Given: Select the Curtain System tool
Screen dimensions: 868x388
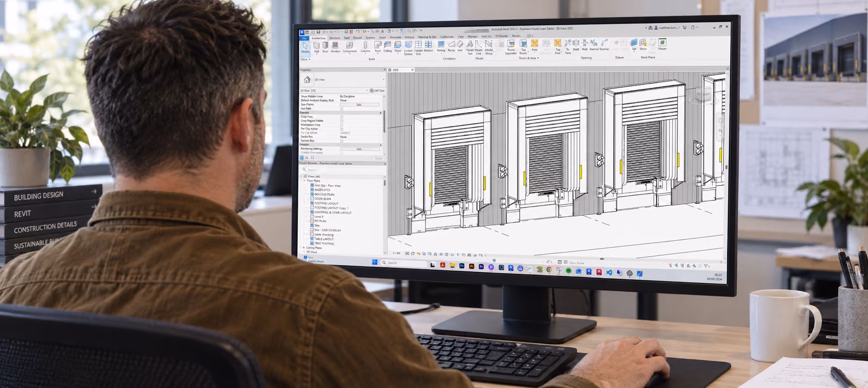Looking at the screenshot, I should pos(408,48).
